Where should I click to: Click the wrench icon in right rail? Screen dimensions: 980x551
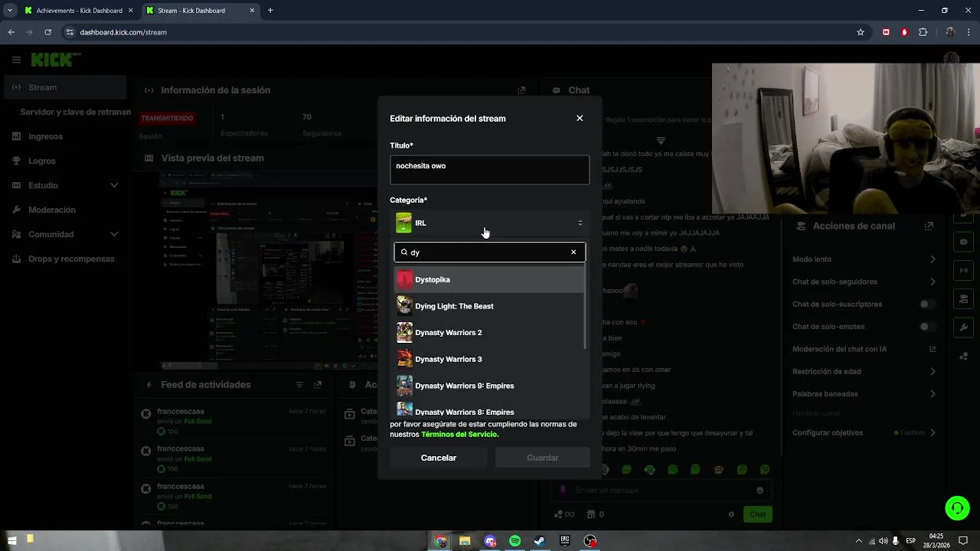pyautogui.click(x=963, y=327)
